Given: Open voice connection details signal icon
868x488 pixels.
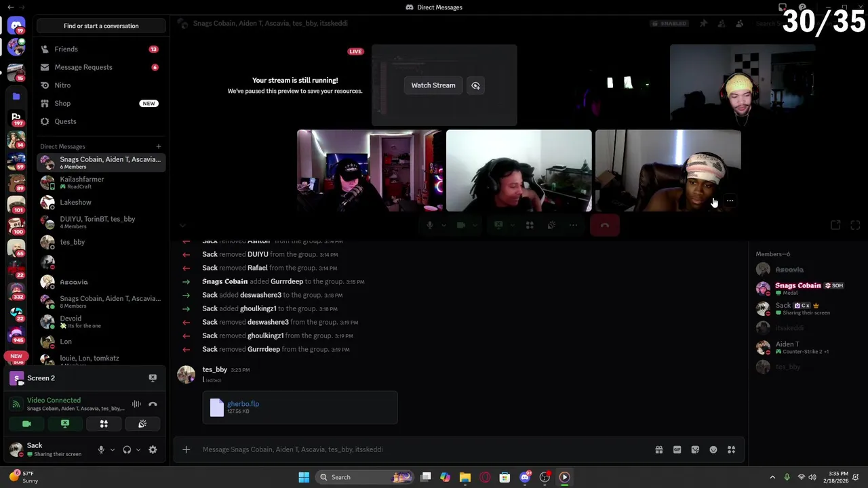Looking at the screenshot, I should point(16,404).
